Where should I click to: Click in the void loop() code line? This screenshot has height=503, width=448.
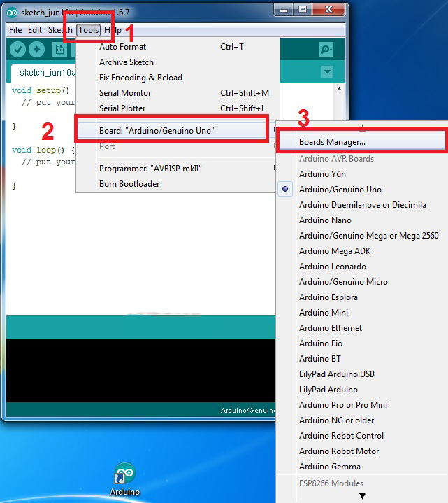pos(43,150)
